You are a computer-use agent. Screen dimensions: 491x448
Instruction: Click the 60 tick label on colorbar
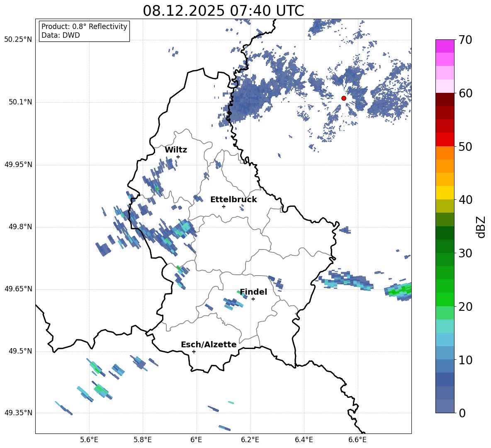465,93
